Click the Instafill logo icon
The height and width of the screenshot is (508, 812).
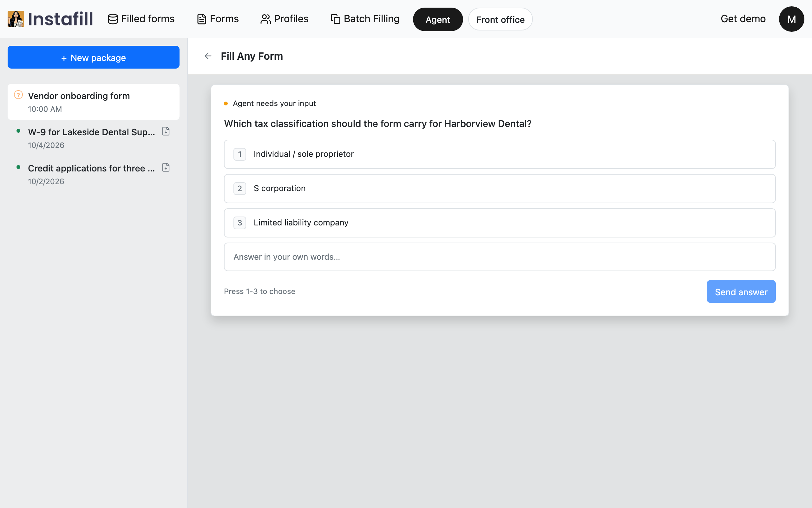pos(16,19)
